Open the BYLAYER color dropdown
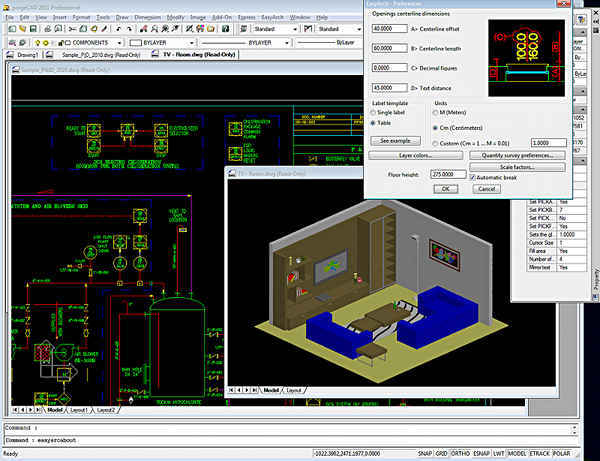The image size is (600, 461). point(191,43)
